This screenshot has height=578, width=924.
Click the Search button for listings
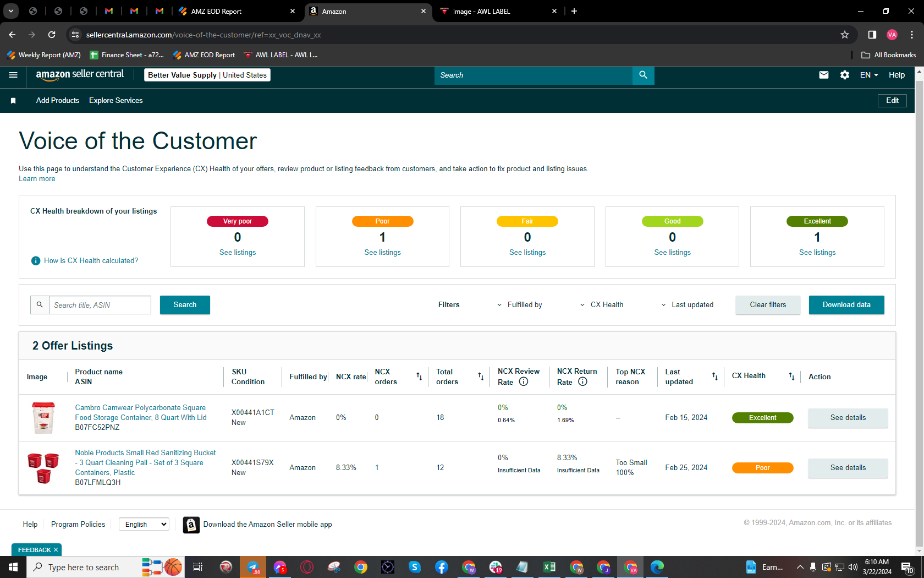pyautogui.click(x=185, y=305)
